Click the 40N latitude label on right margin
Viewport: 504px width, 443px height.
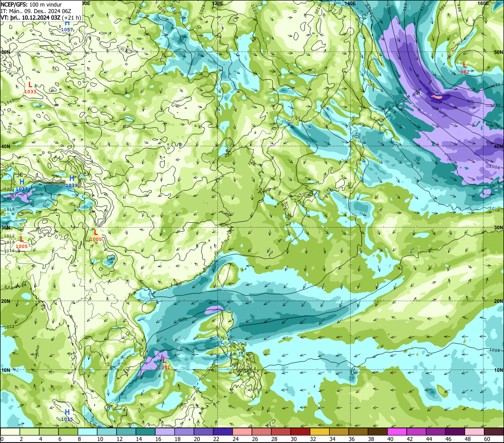tap(498, 146)
